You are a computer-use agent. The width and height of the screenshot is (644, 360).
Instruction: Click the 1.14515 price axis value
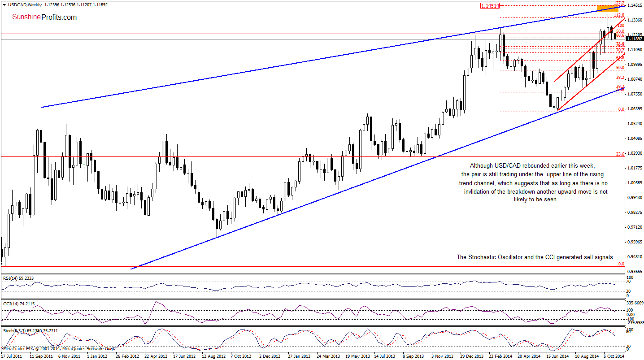pos(635,5)
